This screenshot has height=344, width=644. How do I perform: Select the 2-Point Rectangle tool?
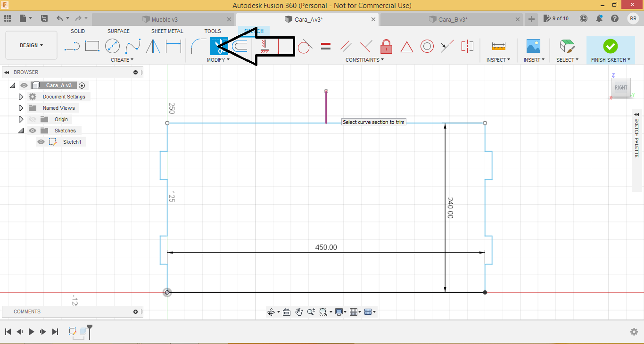pos(92,46)
